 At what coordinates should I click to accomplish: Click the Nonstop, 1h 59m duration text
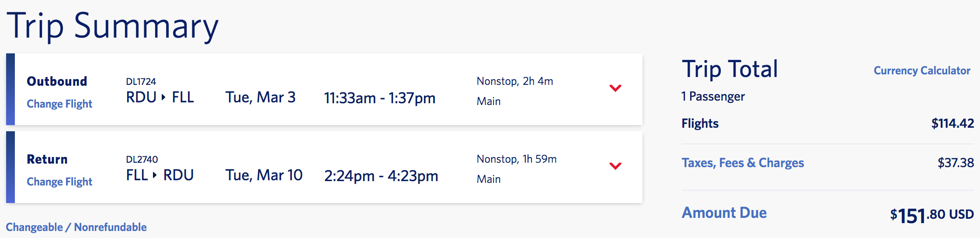coord(516,159)
